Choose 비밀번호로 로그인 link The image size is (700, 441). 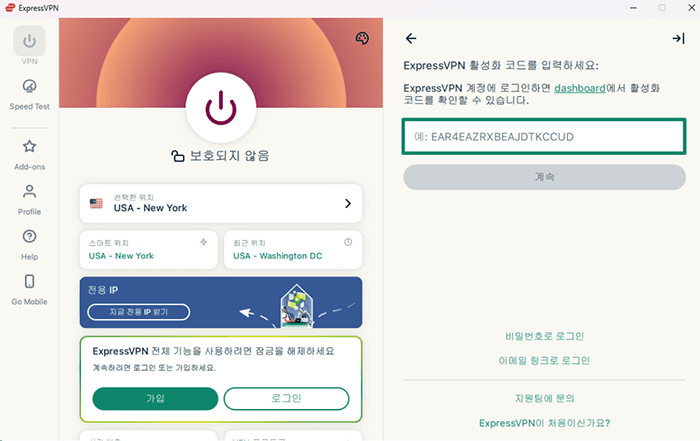click(x=544, y=336)
